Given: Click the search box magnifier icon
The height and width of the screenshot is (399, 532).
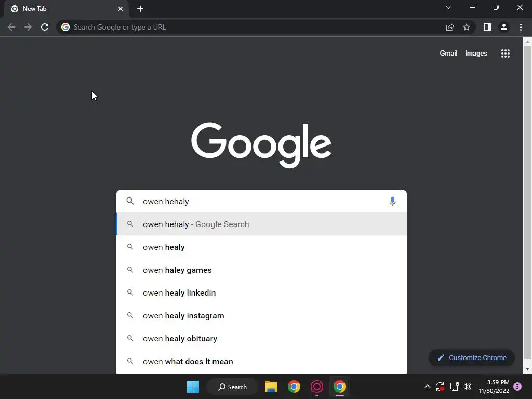Looking at the screenshot, I should point(130,201).
